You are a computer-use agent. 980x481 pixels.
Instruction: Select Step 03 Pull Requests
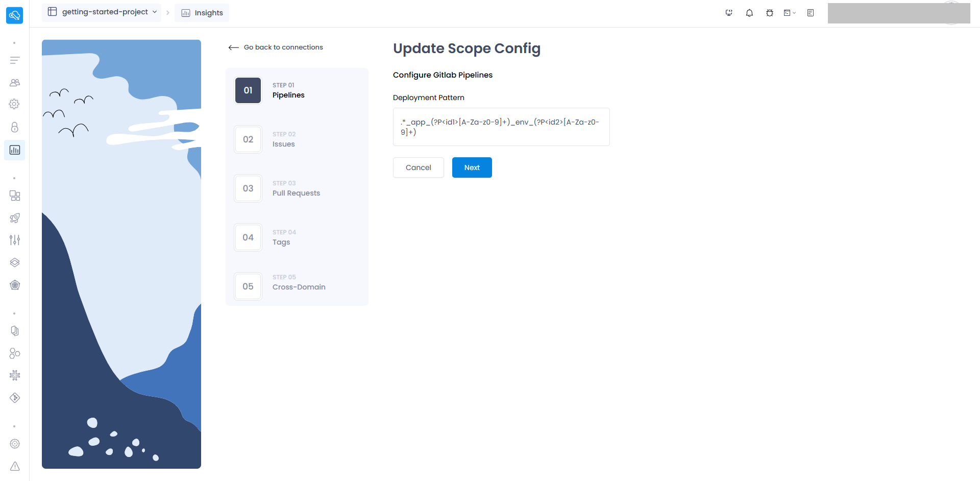(297, 188)
